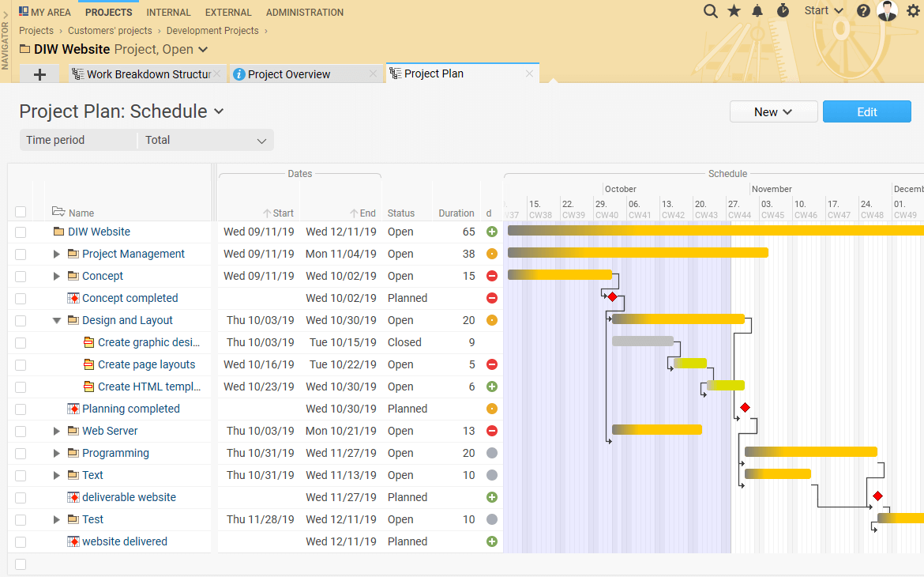
Task: Expand the Web Server node
Action: 57,431
